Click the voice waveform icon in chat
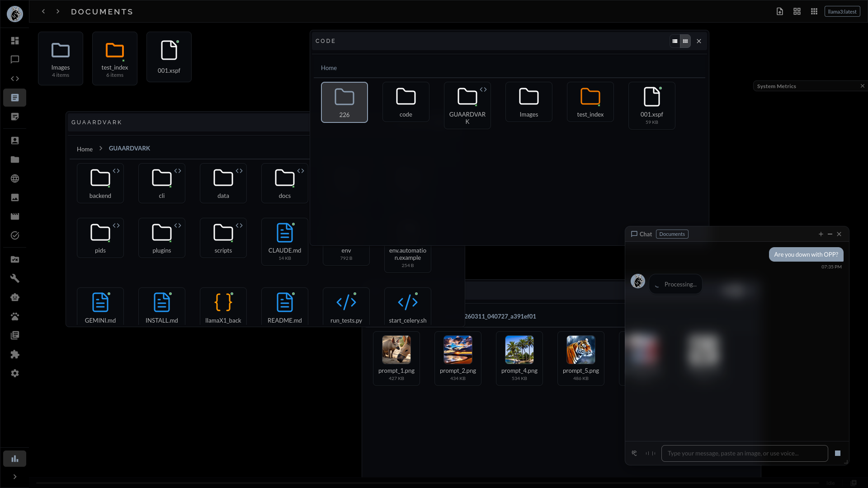 pyautogui.click(x=650, y=453)
